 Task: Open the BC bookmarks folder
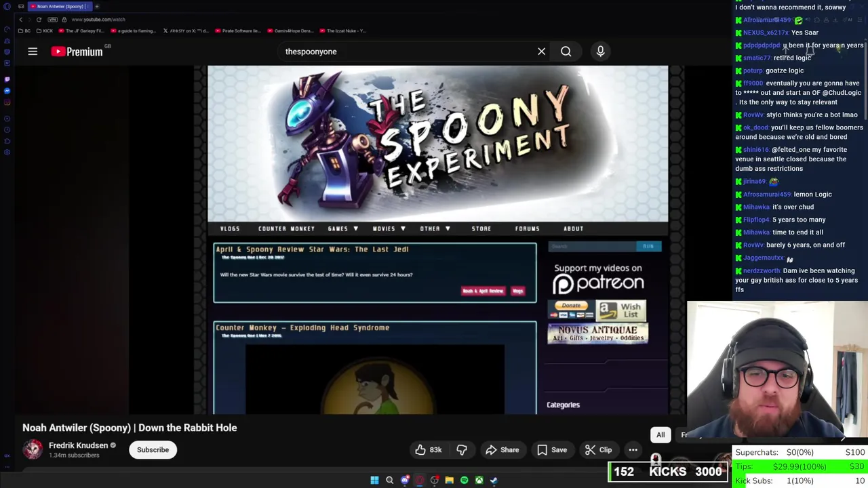tap(24, 31)
